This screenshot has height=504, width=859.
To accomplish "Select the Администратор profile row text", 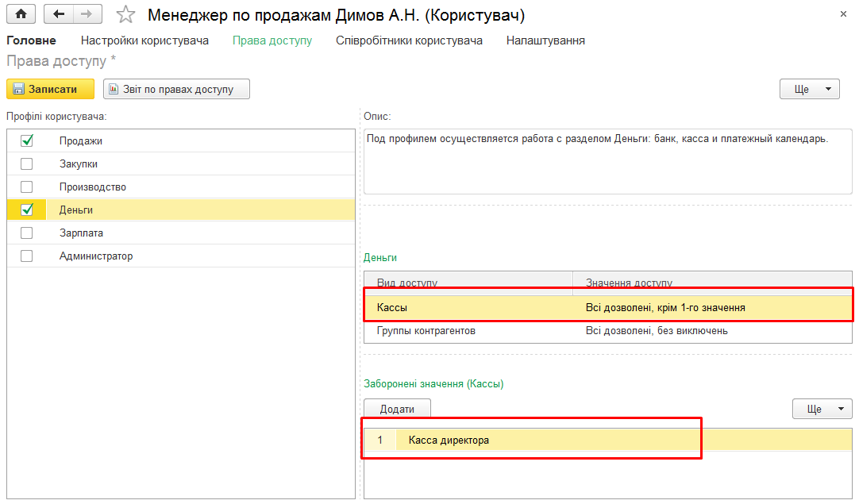I will point(96,256).
